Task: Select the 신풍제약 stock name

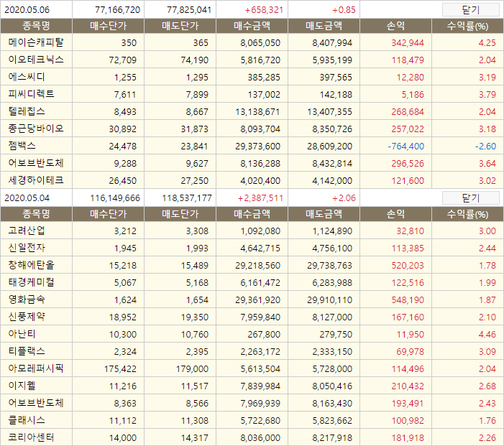Action: (27, 317)
